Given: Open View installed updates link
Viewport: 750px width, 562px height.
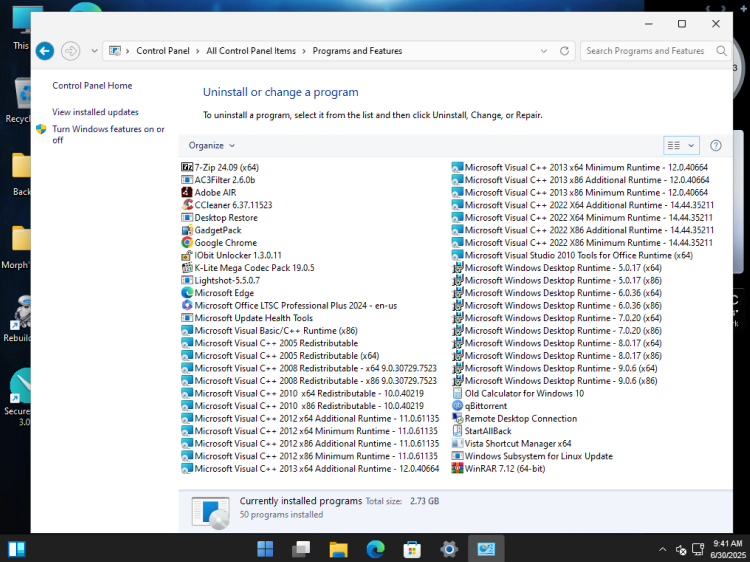Looking at the screenshot, I should pyautogui.click(x=95, y=112).
